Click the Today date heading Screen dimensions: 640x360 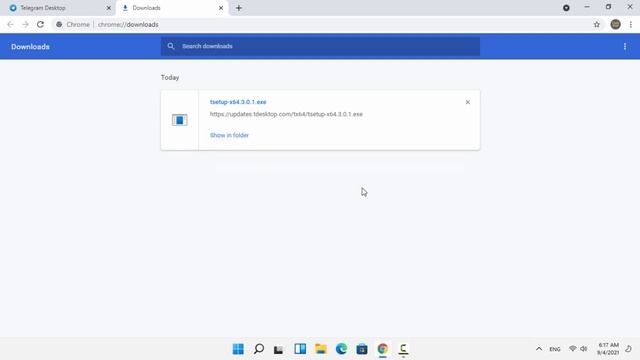coord(170,78)
